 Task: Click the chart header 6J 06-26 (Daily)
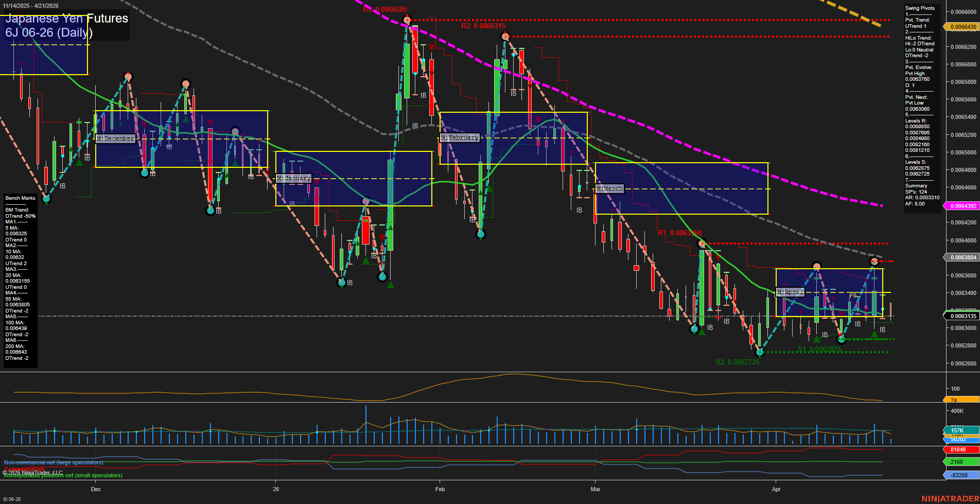tap(49, 33)
